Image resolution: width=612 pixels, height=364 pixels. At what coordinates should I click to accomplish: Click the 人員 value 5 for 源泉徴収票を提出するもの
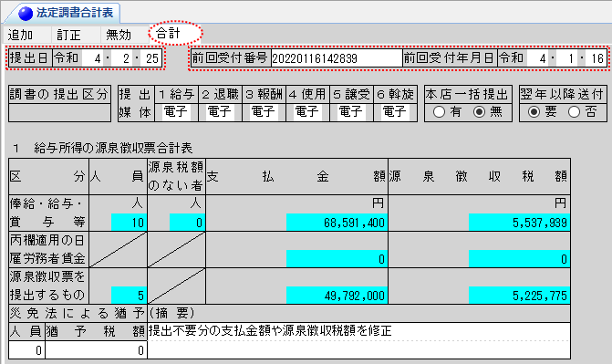click(x=129, y=295)
